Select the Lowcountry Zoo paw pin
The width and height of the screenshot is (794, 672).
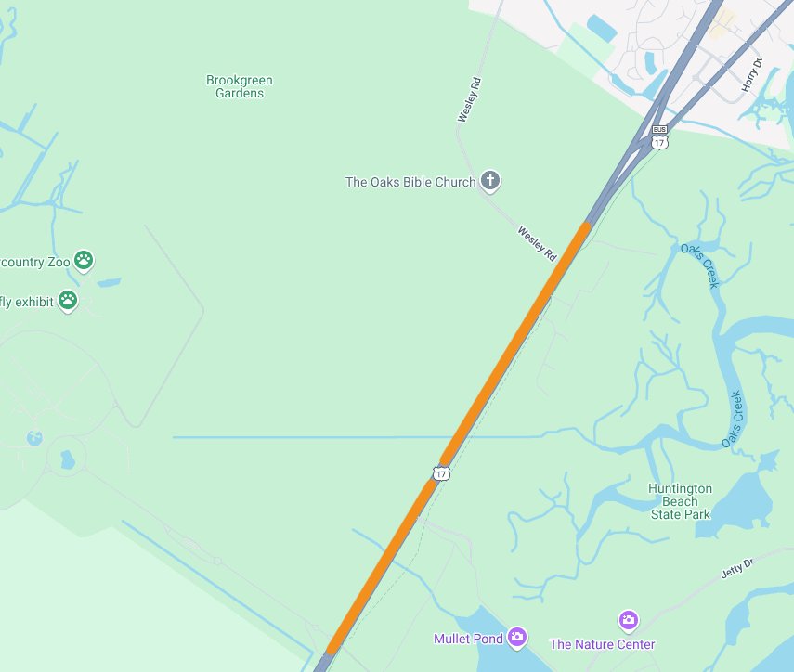(x=84, y=261)
